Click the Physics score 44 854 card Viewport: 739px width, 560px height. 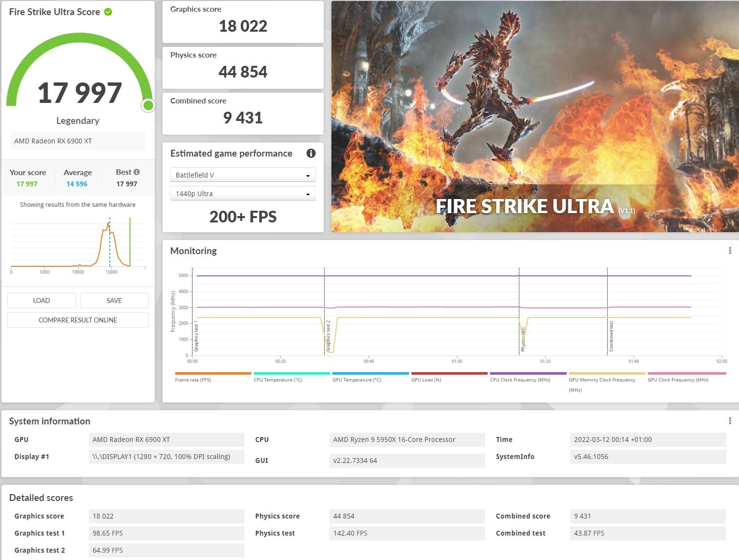[x=243, y=68]
